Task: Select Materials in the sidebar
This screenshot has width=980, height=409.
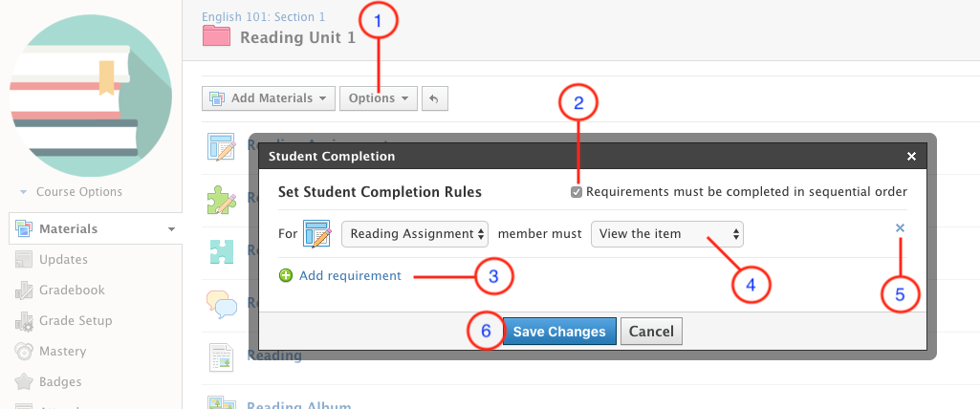Action: click(x=68, y=229)
